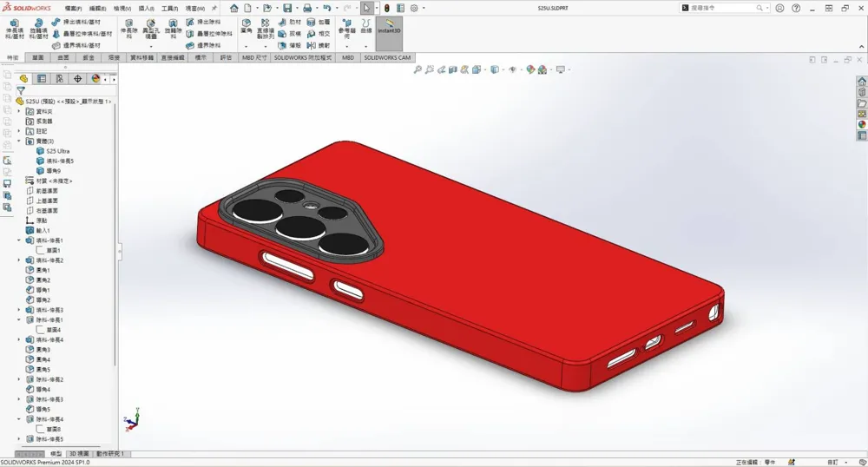Open the DisplayManager color tab
Image resolution: width=868 pixels, height=467 pixels.
pos(95,79)
